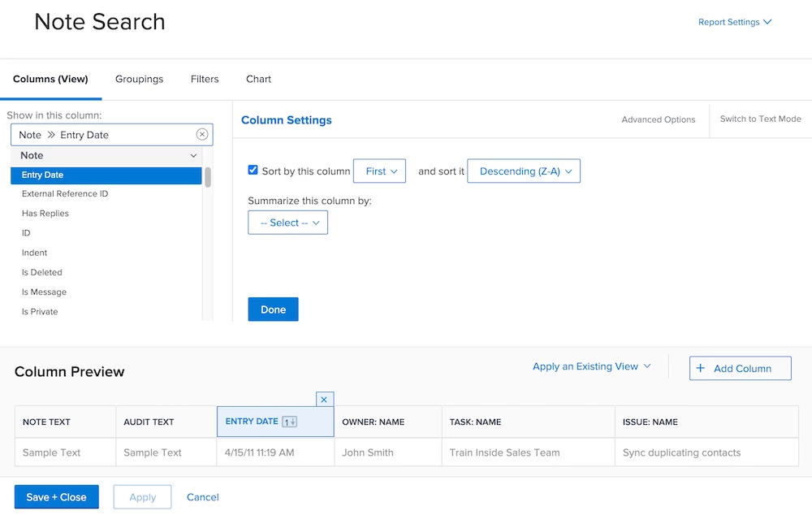The image size is (812, 515).
Task: Click the sort indicator on Entry Date header
Action: [290, 422]
